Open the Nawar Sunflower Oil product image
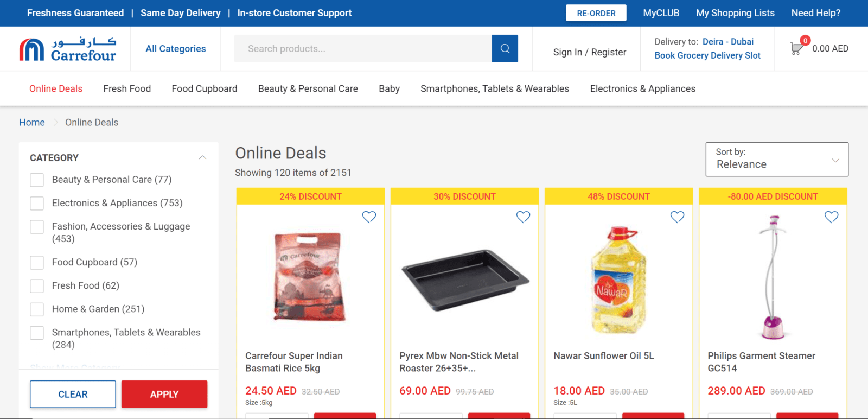Screen dimensions: 868x419 pyautogui.click(x=618, y=280)
